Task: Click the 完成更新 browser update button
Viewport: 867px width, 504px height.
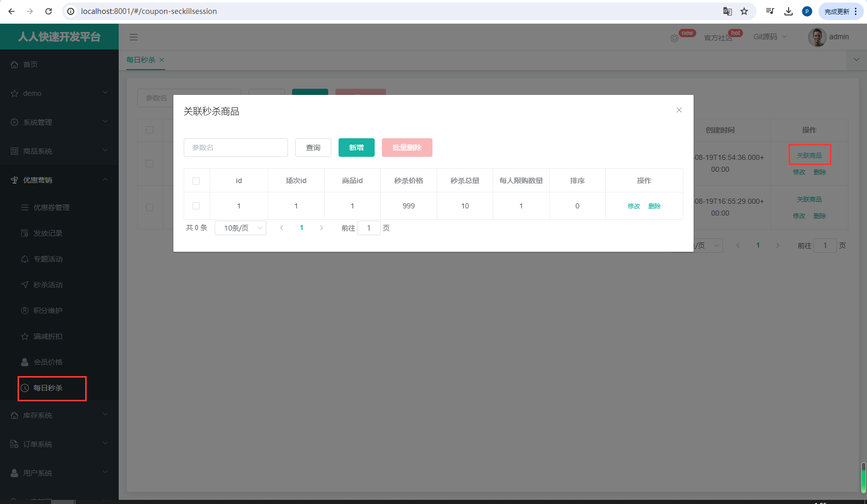Action: tap(837, 11)
